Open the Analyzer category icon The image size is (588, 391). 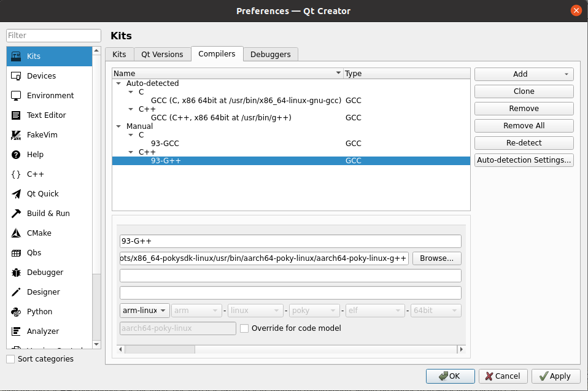click(17, 331)
